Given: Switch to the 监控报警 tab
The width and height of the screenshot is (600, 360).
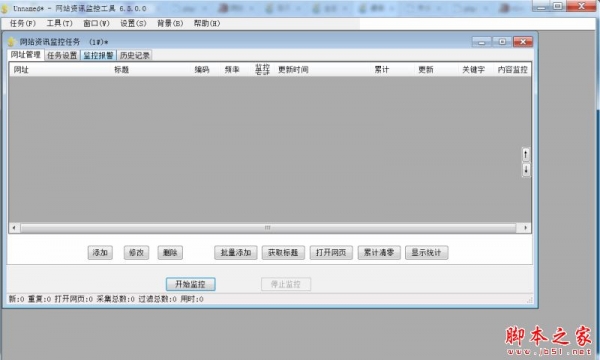Looking at the screenshot, I should (98, 55).
